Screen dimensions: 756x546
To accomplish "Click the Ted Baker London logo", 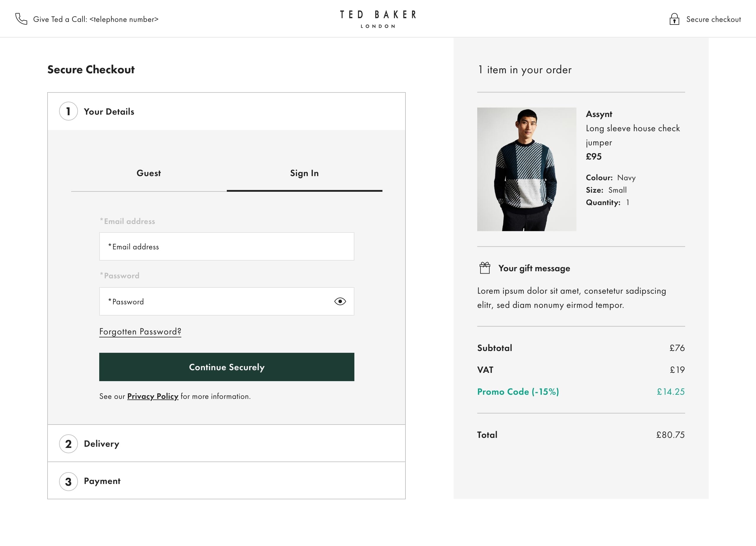I will (378, 19).
